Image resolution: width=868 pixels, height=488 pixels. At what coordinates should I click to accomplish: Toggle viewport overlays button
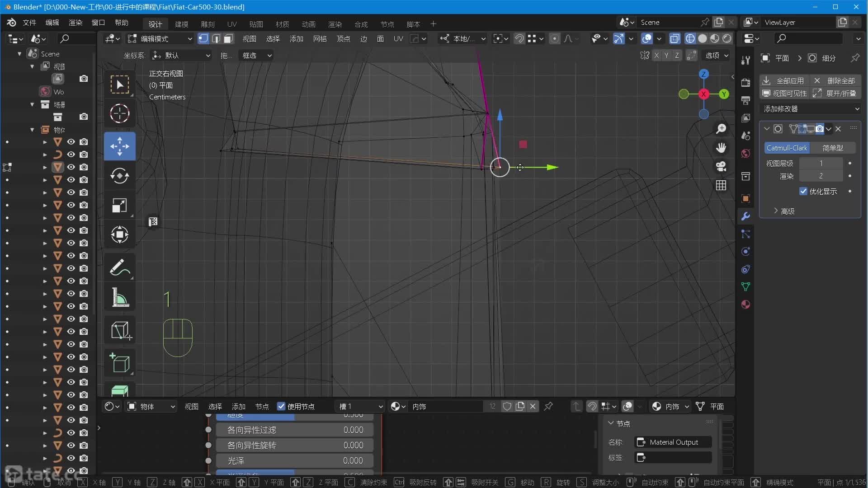point(647,39)
